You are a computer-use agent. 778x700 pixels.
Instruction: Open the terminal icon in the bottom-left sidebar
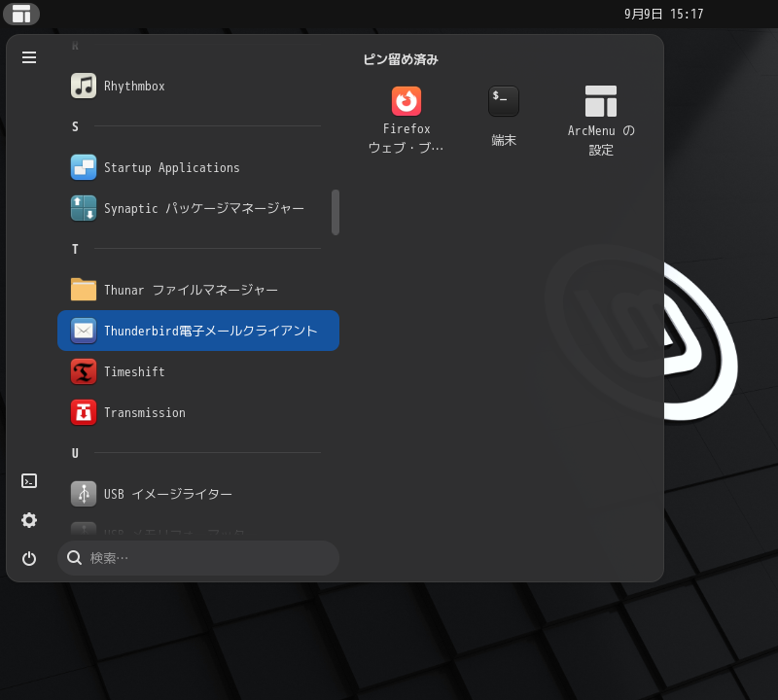pos(29,480)
